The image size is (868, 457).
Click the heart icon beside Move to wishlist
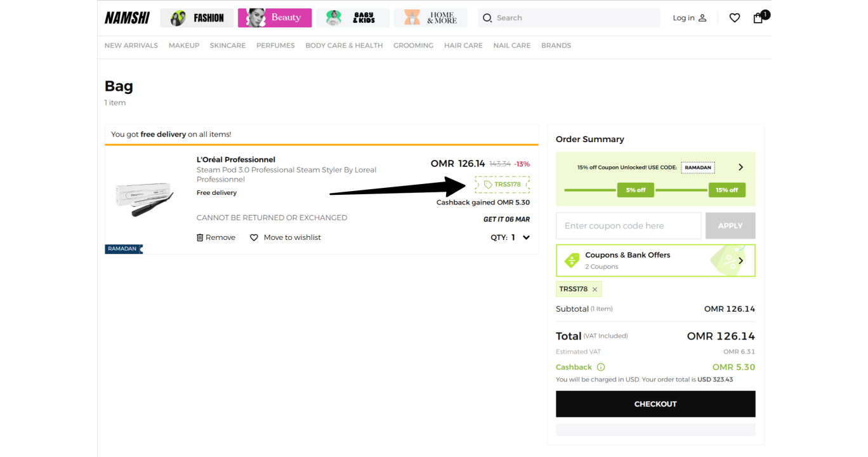click(254, 237)
